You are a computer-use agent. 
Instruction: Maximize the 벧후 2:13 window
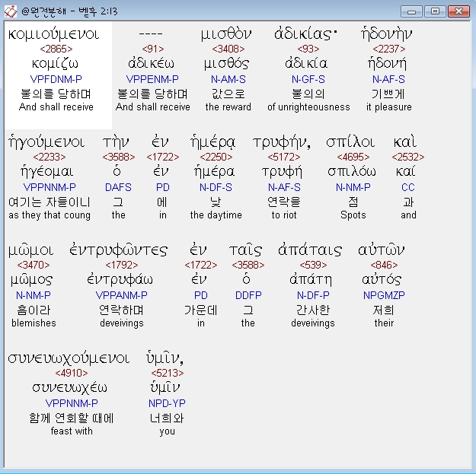[x=435, y=11]
